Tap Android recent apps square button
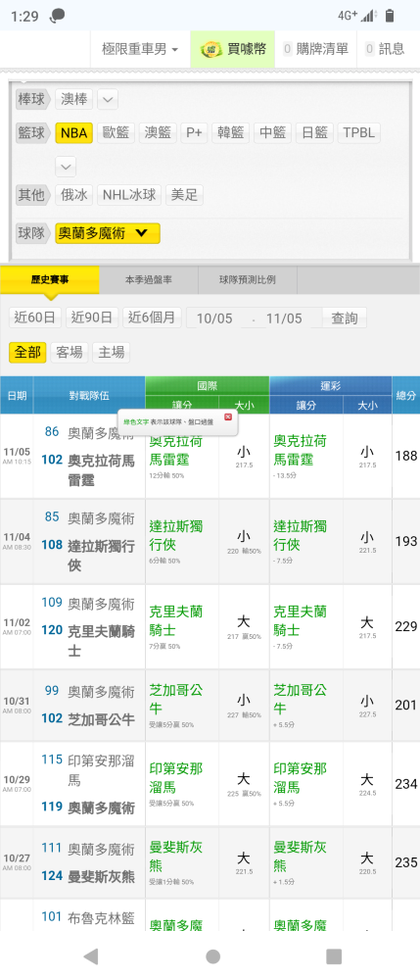Viewport: 420px width, 980px height. 334,955
